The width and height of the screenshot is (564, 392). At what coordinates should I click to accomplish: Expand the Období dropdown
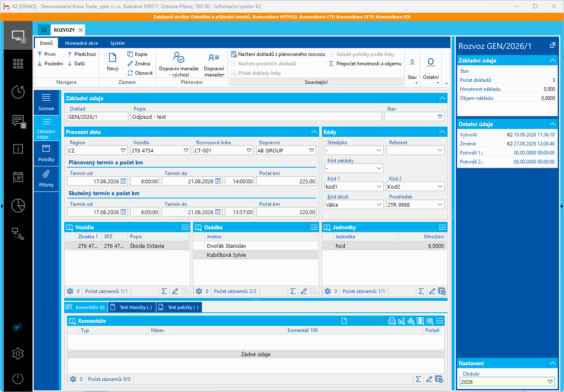(550, 382)
